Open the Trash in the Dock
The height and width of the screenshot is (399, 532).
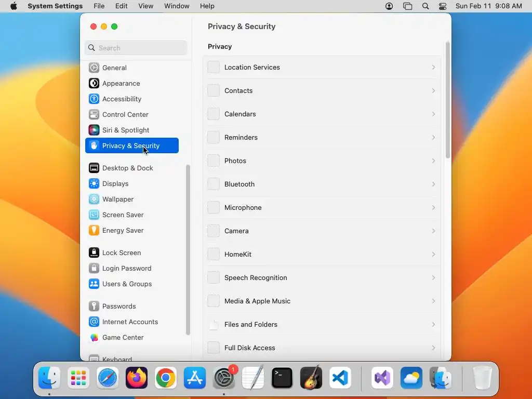(x=482, y=378)
